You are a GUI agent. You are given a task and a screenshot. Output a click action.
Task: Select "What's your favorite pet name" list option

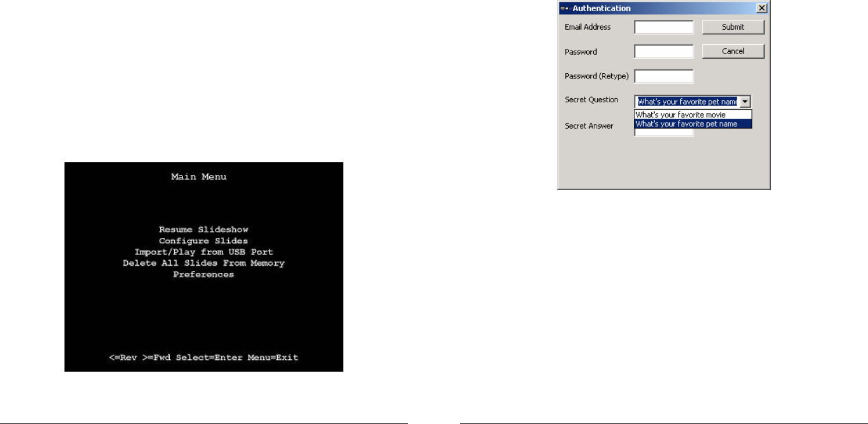[x=693, y=124]
